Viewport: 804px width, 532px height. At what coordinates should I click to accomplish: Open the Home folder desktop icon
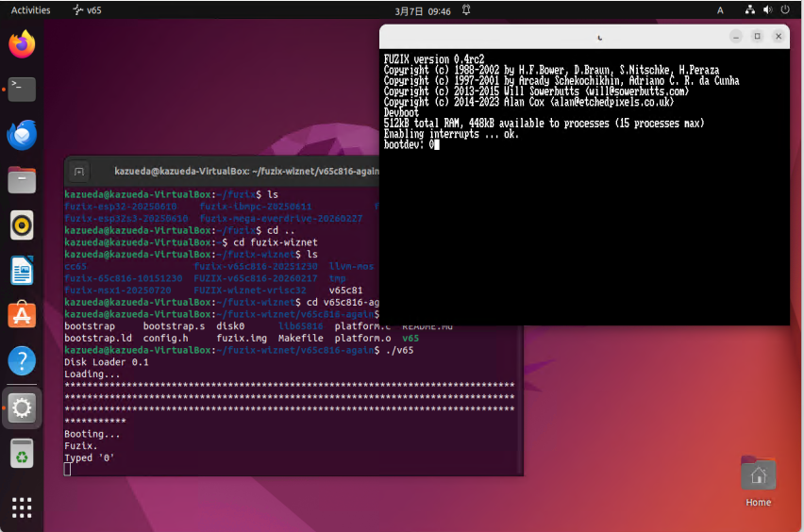click(x=759, y=482)
